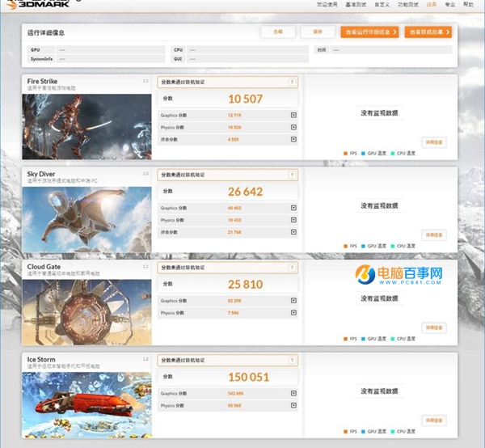Open the 帮助 help tab

(x=468, y=4)
